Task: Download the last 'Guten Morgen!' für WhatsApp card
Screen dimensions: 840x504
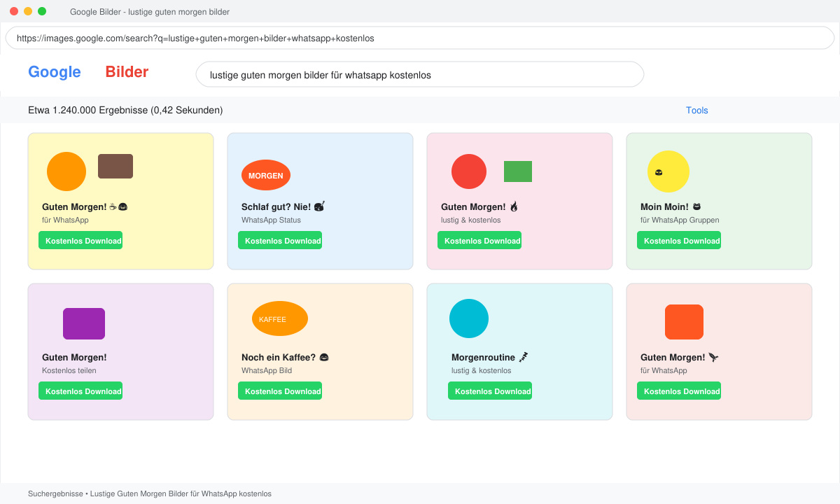Action: 679,391
